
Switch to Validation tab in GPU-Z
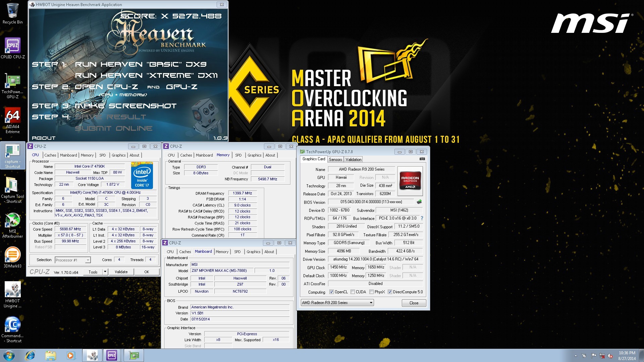click(354, 160)
